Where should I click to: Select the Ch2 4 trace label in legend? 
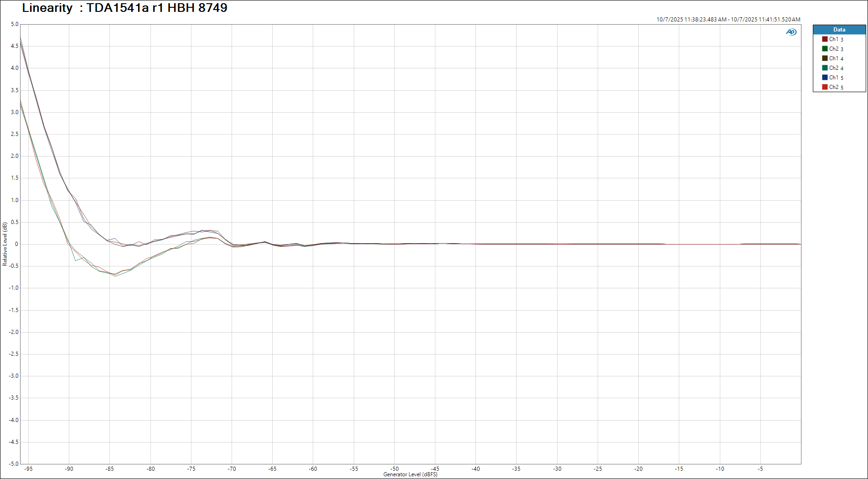coord(836,68)
